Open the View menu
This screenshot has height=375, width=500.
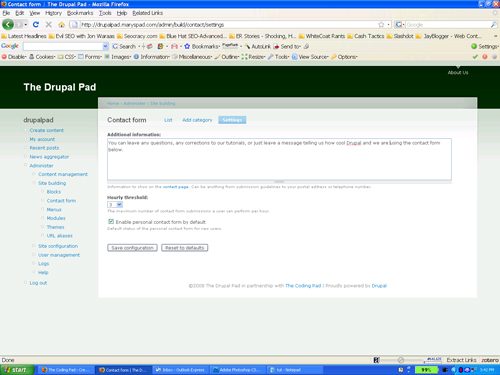tap(34, 13)
